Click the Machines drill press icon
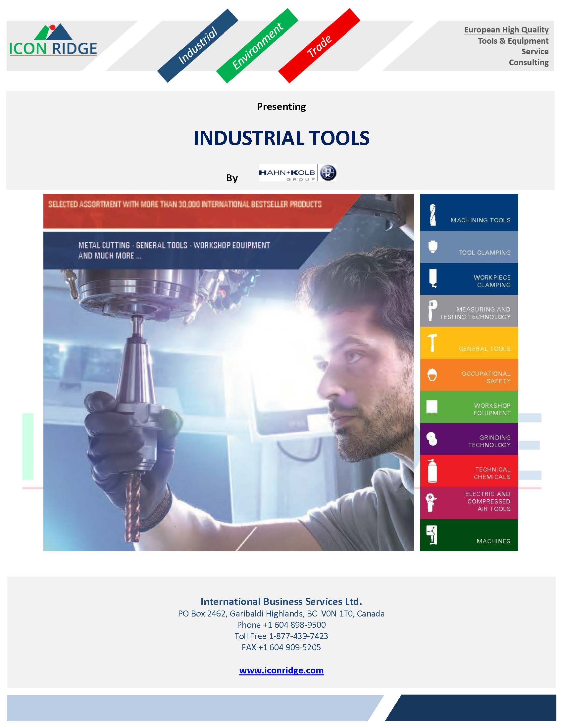This screenshot has width=563, height=728. coord(432,535)
